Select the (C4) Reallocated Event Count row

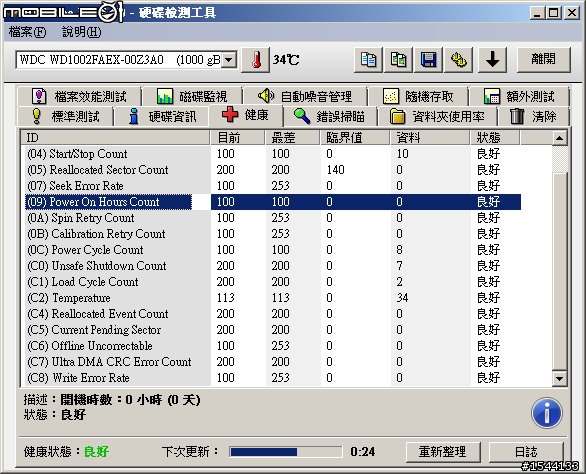tap(273, 314)
